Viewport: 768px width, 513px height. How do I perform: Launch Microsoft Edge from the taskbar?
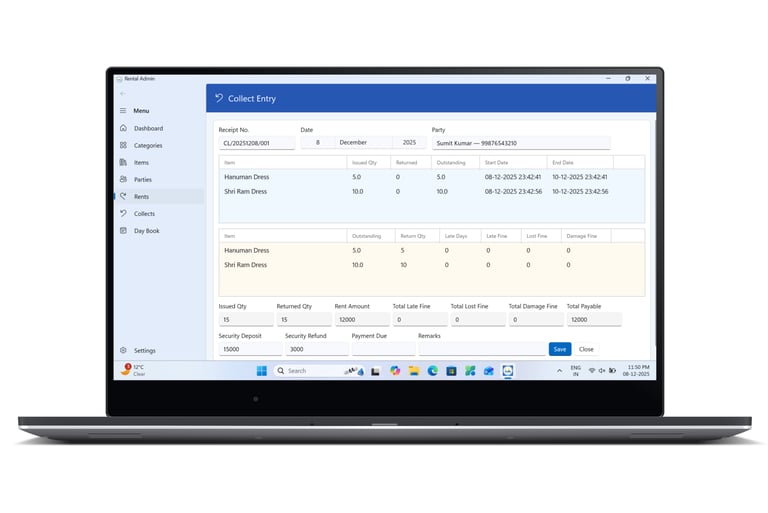(432, 371)
